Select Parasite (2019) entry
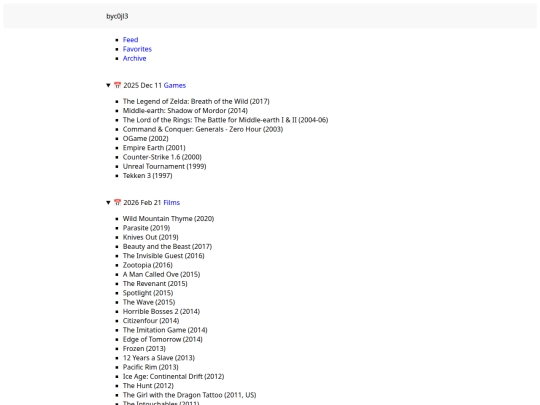 [x=146, y=228]
